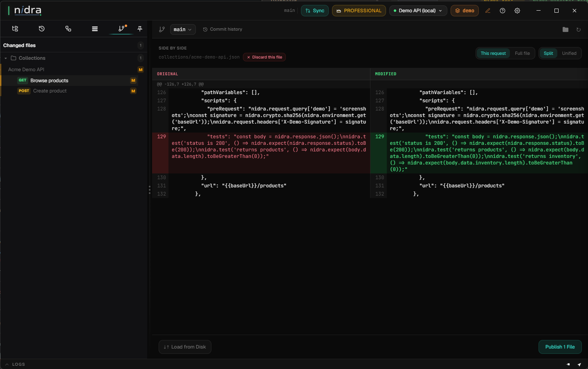Viewport: 588px width, 369px height.
Task: Minimize the nidra window
Action: [539, 11]
